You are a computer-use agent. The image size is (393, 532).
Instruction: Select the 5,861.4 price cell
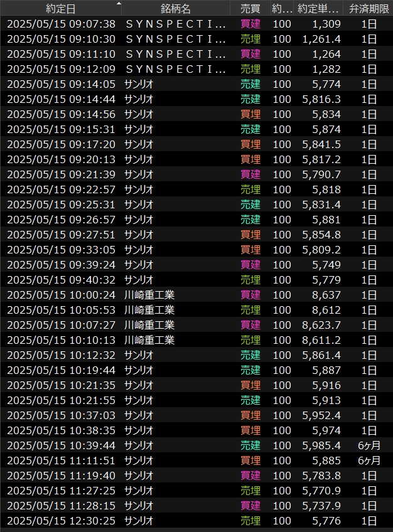pos(321,355)
